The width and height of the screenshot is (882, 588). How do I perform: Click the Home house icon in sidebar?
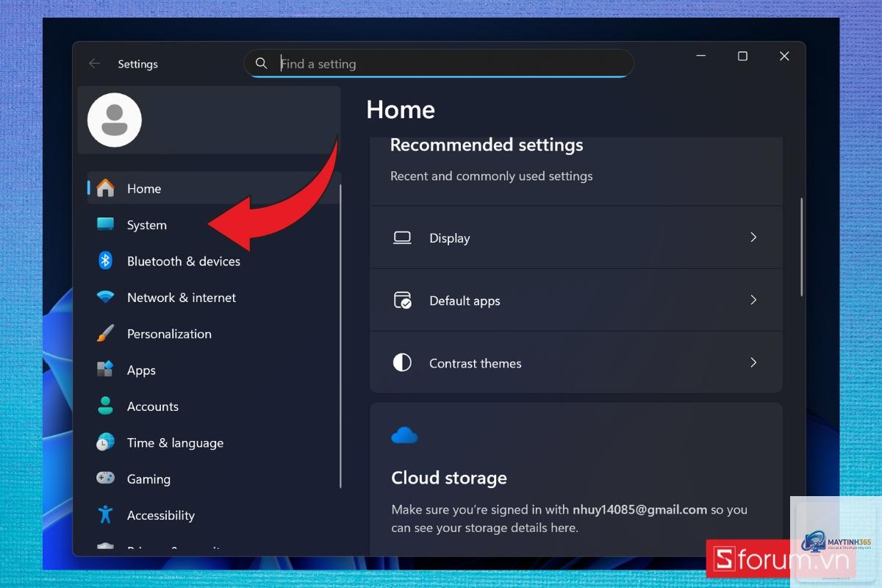105,188
